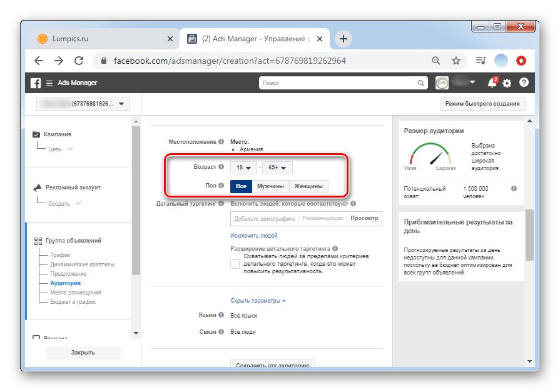The width and height of the screenshot is (560, 392).
Task: Click the zoom magnifier icon in address bar
Action: point(435,61)
